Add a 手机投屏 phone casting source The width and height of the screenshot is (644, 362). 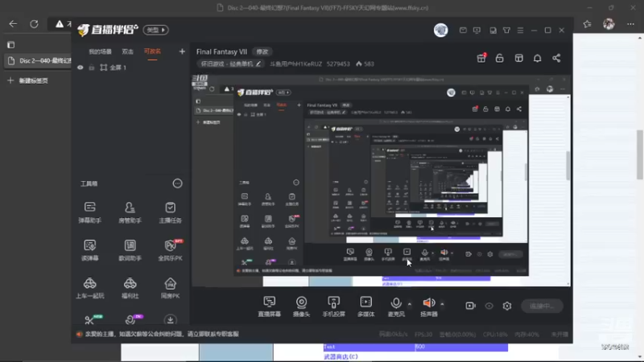tap(333, 306)
